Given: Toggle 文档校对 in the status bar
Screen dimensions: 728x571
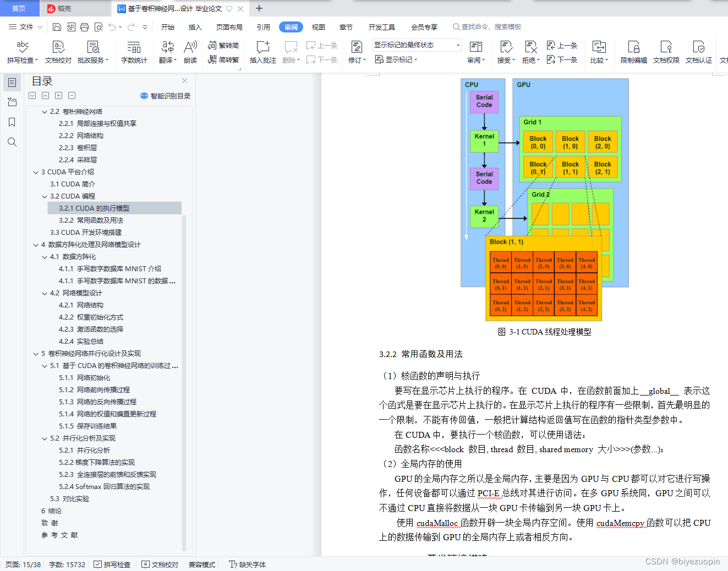Looking at the screenshot, I should click(x=160, y=564).
